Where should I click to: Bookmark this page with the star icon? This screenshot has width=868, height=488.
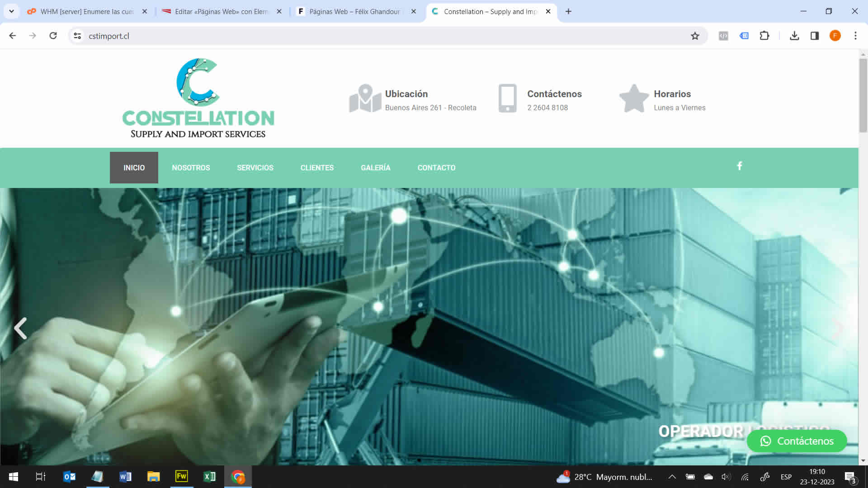pos(695,36)
